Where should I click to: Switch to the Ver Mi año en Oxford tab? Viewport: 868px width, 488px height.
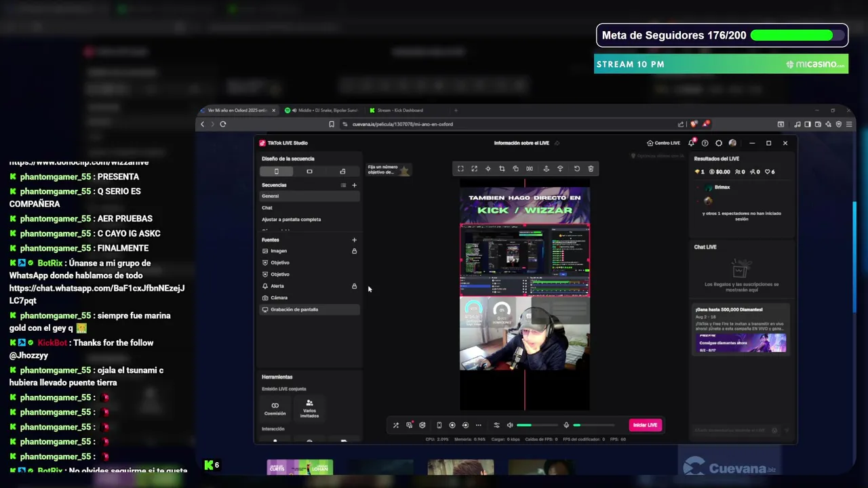(238, 110)
